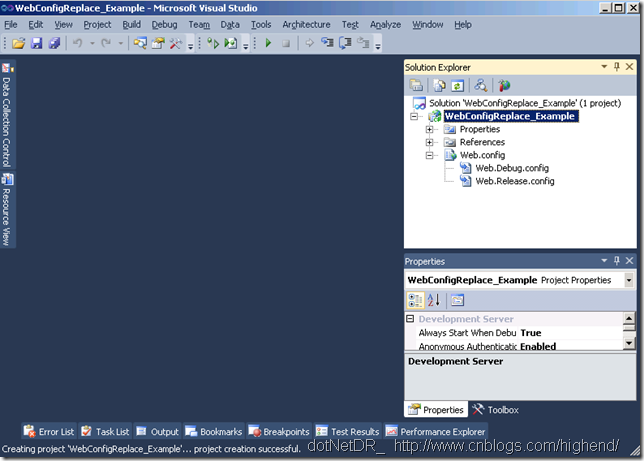Toggle Categorized view in Properties panel
The image size is (644, 461).
pos(415,300)
